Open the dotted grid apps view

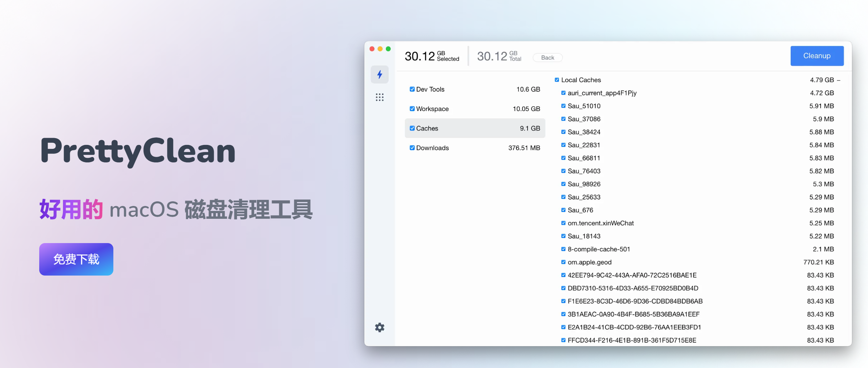380,97
